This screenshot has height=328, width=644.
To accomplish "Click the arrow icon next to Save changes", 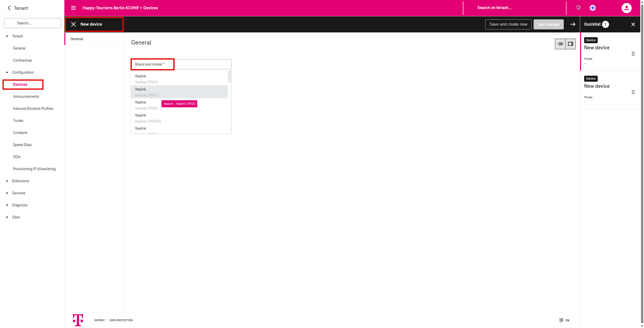I will point(573,24).
